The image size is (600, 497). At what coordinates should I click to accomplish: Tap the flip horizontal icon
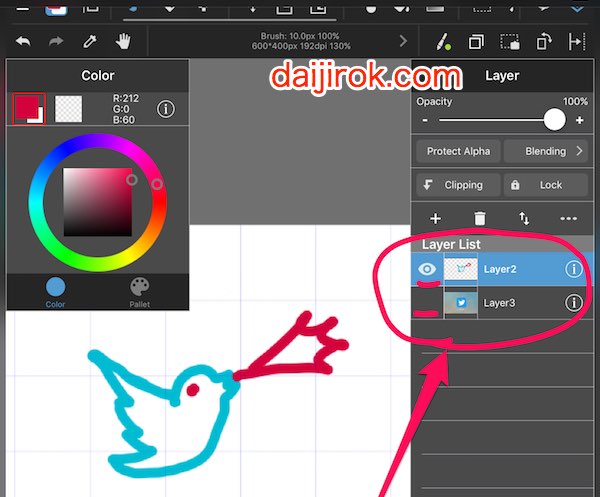point(577,41)
